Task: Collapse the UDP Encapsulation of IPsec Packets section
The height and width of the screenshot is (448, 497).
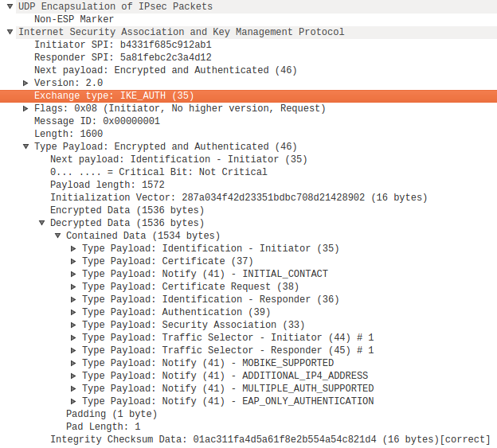Action: (10, 6)
